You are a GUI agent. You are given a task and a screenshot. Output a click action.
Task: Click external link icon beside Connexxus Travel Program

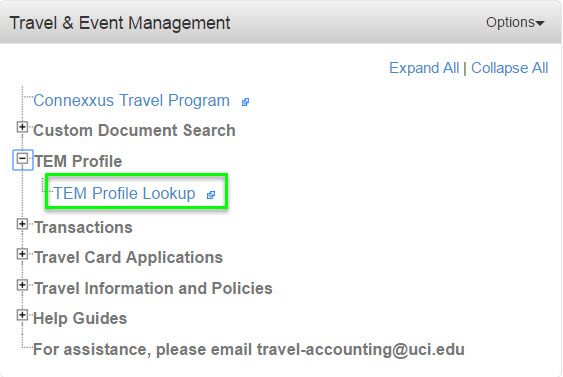click(245, 102)
